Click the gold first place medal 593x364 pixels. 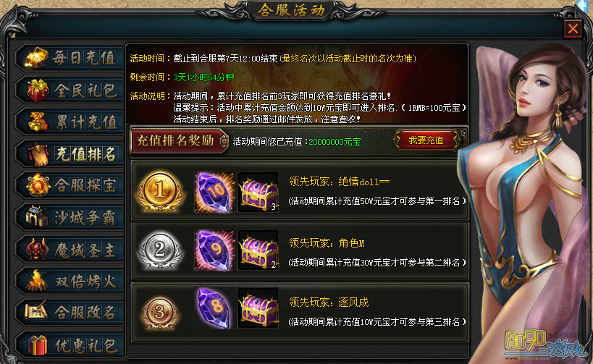pyautogui.click(x=160, y=191)
